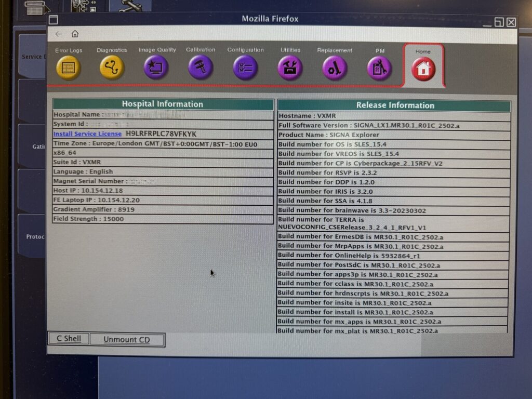The image size is (532, 399).
Task: Select the Gating tab in the background window
Action: (32, 146)
